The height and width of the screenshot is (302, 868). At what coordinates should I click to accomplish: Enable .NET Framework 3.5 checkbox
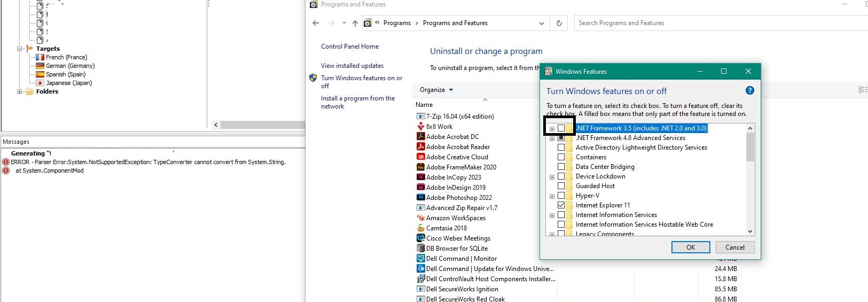(561, 128)
